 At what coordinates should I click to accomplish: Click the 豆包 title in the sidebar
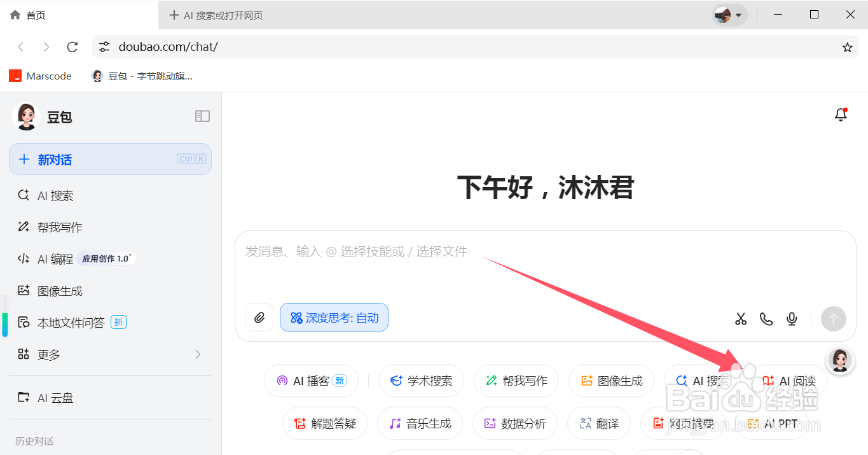tap(60, 117)
